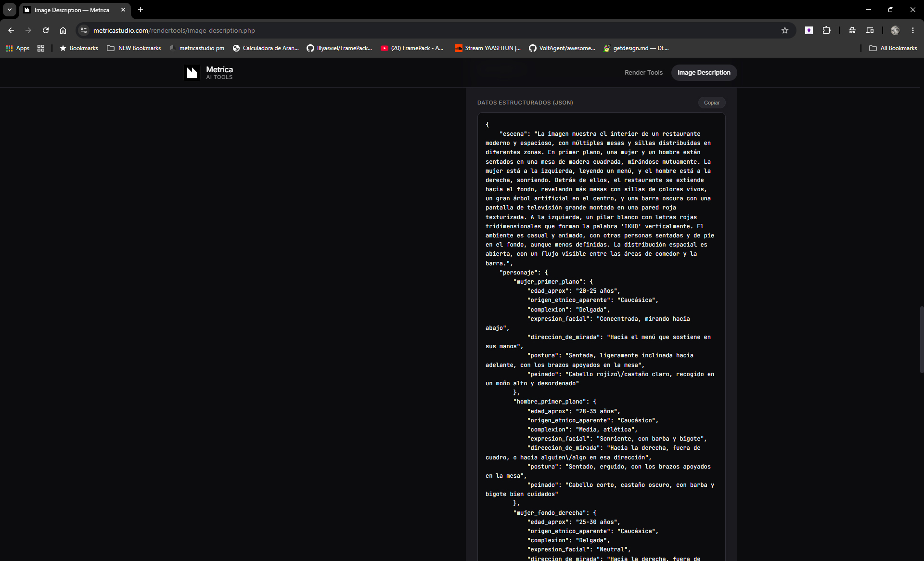The height and width of the screenshot is (561, 924).
Task: Open the Illyasviel/FramePack GitHub bookmark
Action: [x=339, y=48]
